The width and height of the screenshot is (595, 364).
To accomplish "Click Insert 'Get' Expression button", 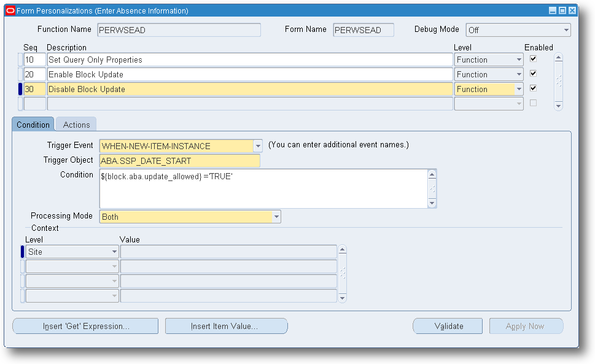I will 85,326.
